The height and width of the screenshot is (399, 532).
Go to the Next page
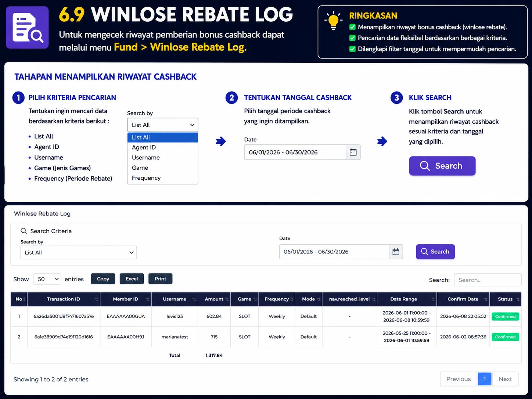tap(505, 379)
